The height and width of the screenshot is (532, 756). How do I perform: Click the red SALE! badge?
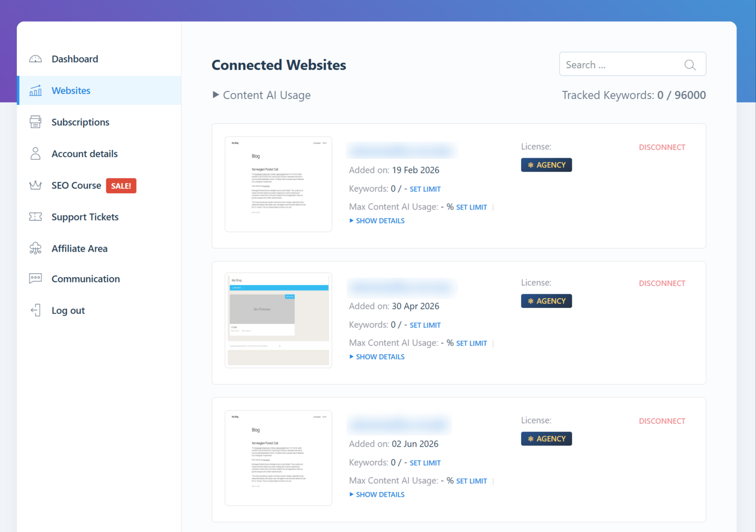(x=121, y=186)
